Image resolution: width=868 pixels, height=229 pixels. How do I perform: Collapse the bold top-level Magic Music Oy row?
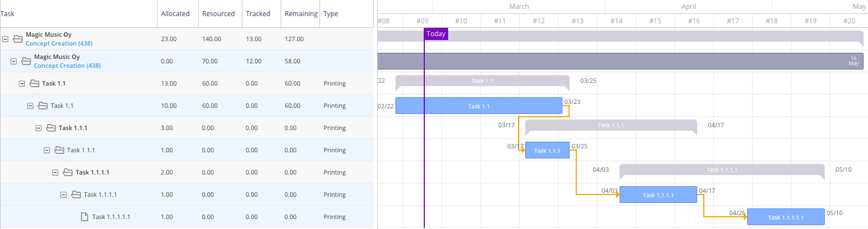click(x=6, y=39)
